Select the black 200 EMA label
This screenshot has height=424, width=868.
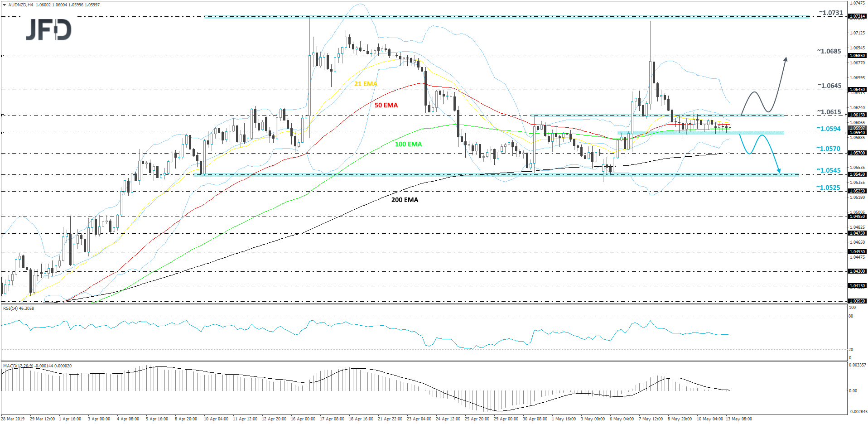405,200
